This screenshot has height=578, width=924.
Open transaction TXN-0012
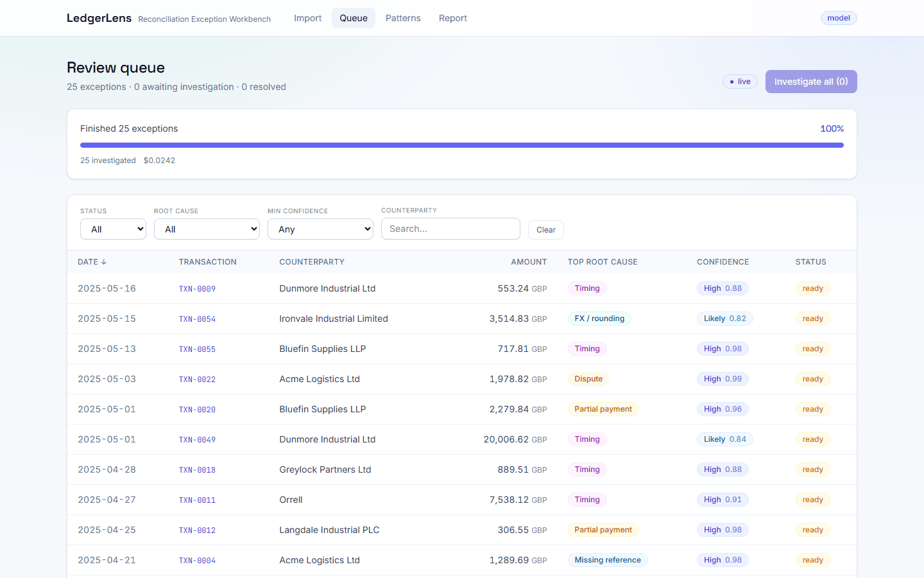(197, 530)
